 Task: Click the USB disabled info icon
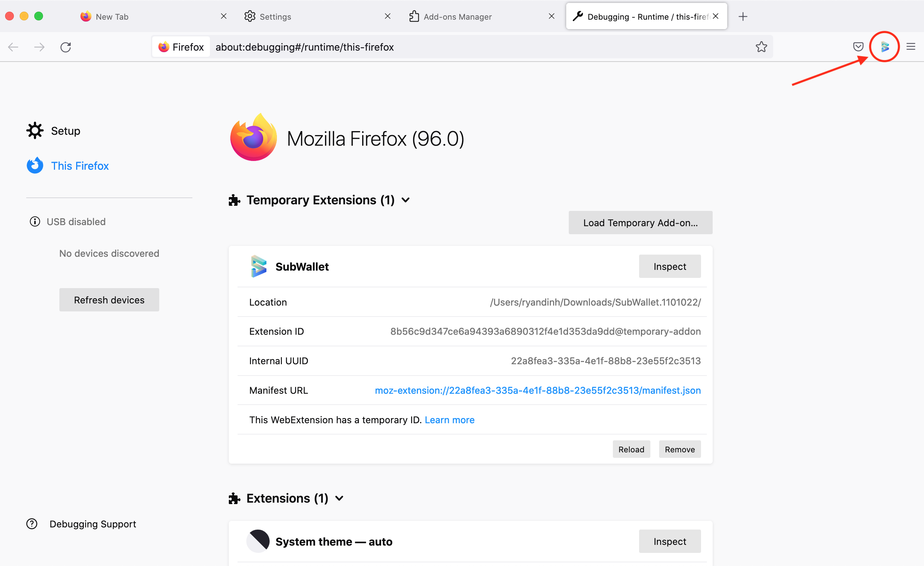(35, 221)
